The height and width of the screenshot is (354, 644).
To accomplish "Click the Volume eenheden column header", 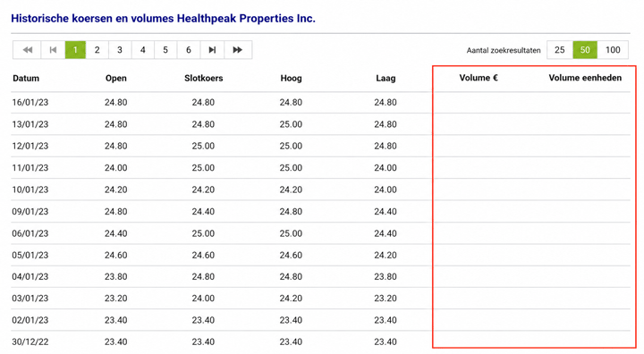I will 585,78.
